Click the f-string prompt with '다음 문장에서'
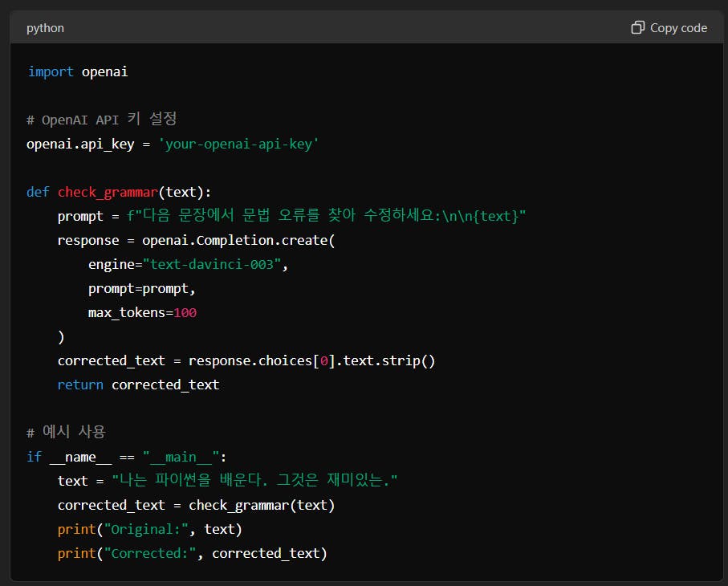 [x=327, y=215]
